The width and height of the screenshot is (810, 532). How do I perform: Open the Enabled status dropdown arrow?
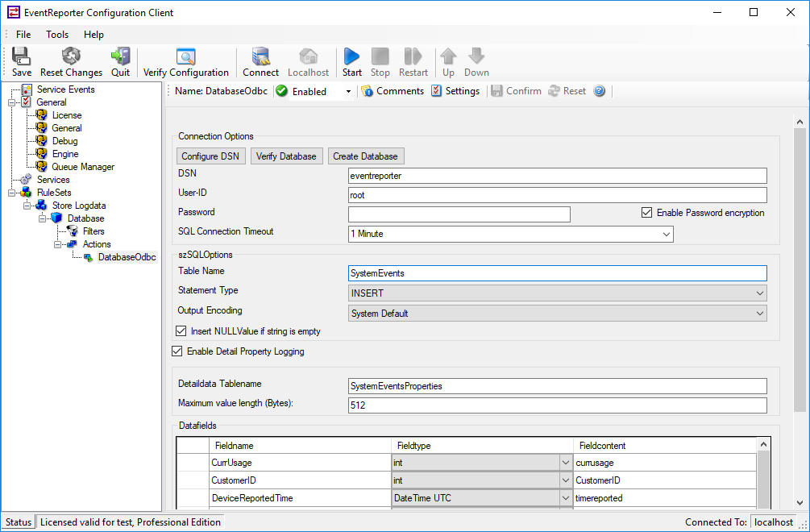pos(348,91)
